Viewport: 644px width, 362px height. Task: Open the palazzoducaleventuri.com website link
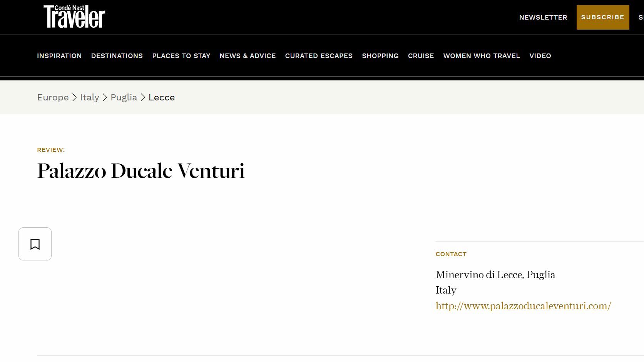click(x=523, y=306)
